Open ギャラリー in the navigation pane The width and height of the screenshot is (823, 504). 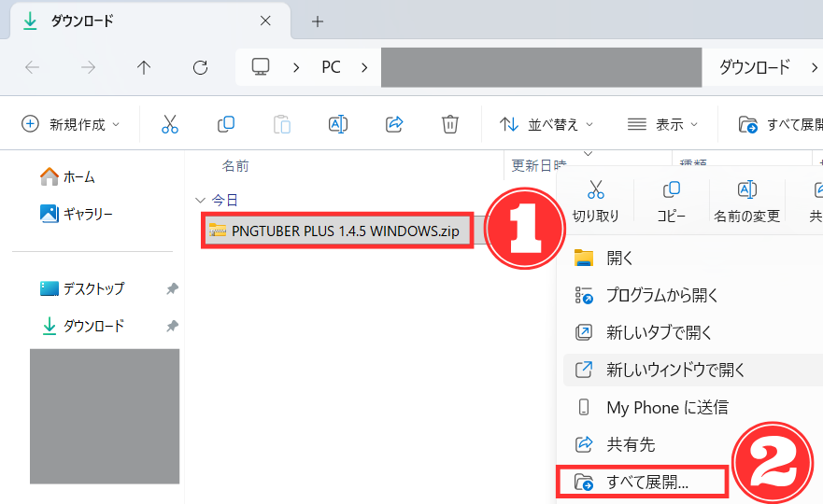click(x=76, y=214)
